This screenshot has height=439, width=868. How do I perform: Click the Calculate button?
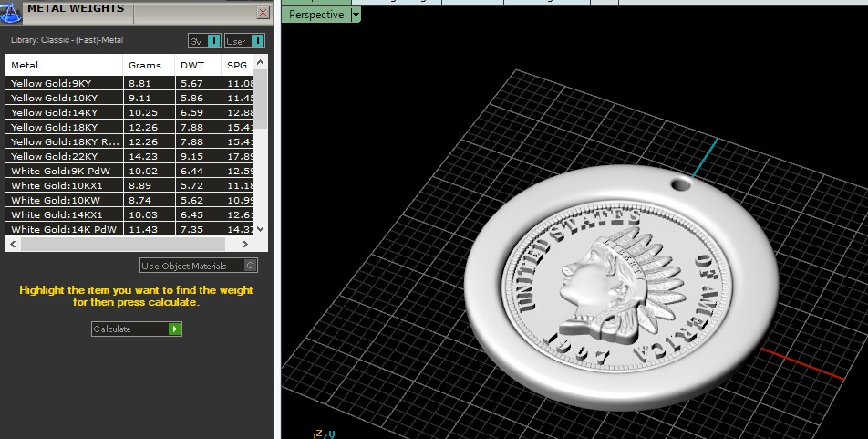pos(136,329)
